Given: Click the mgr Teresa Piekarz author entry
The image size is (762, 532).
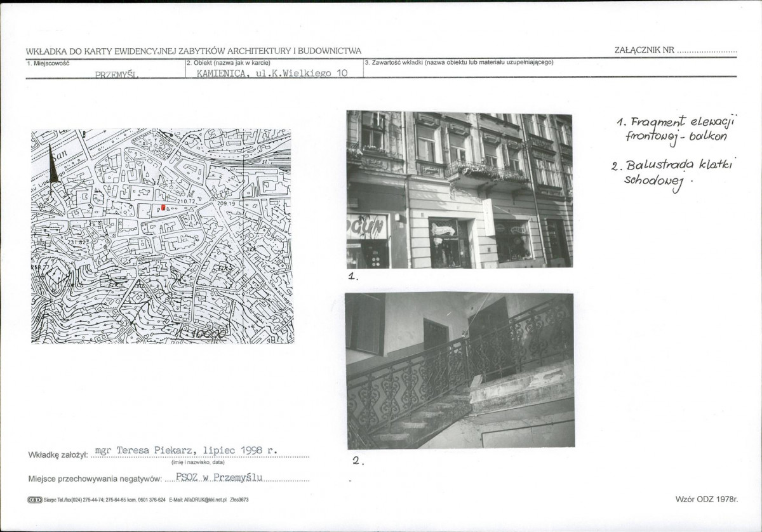Looking at the screenshot, I should pyautogui.click(x=186, y=450).
